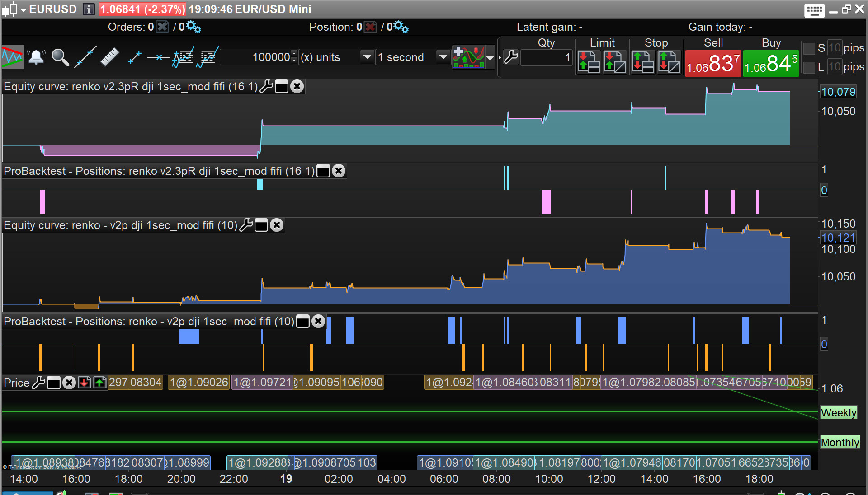Screen dimensions: 868x495
Task: Select the horizontal line drawing tool
Action: coord(158,57)
